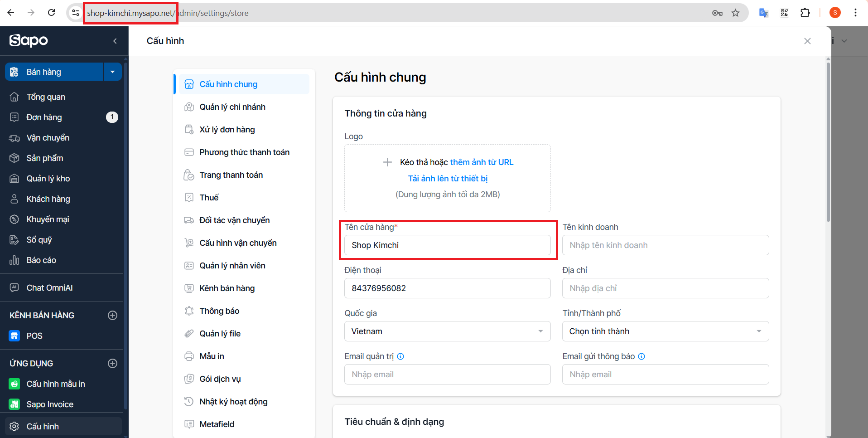Click the Quản lý file paperclip icon
The image size is (868, 438).
(189, 334)
